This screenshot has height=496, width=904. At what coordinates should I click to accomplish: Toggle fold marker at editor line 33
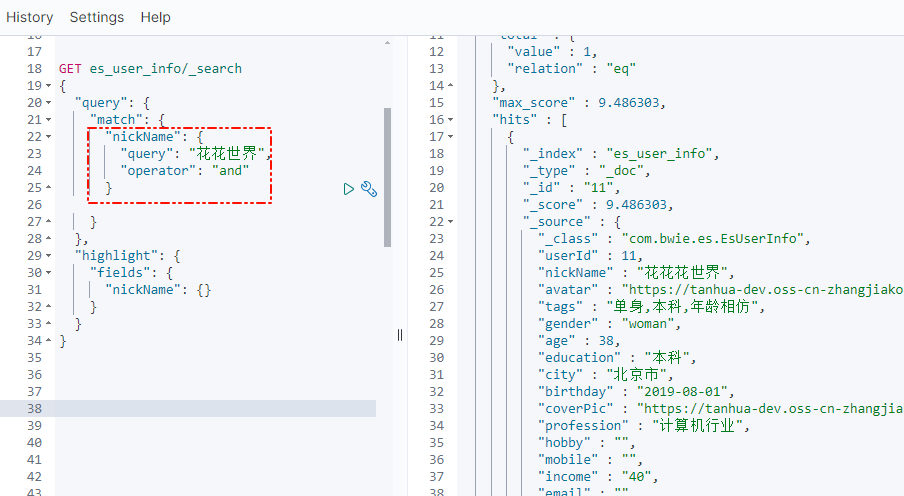48,324
